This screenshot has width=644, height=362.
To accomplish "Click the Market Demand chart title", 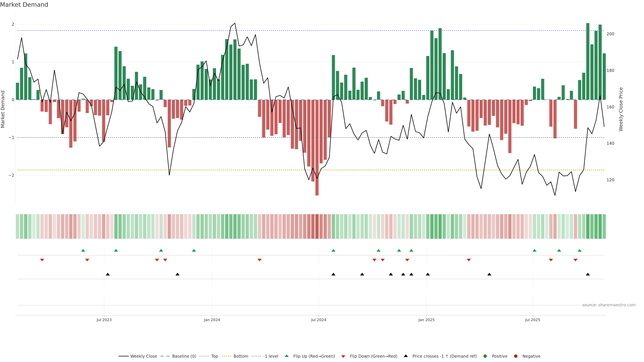I will 24,5.
